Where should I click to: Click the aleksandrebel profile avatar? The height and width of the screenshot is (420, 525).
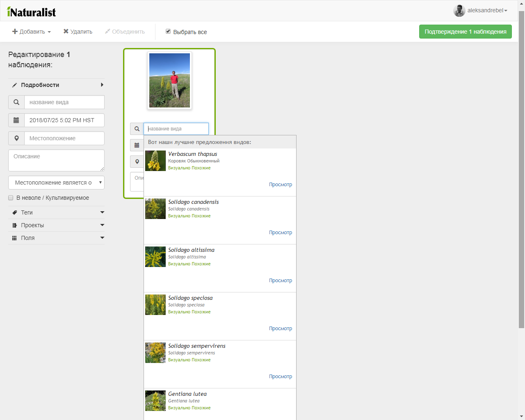tap(459, 11)
